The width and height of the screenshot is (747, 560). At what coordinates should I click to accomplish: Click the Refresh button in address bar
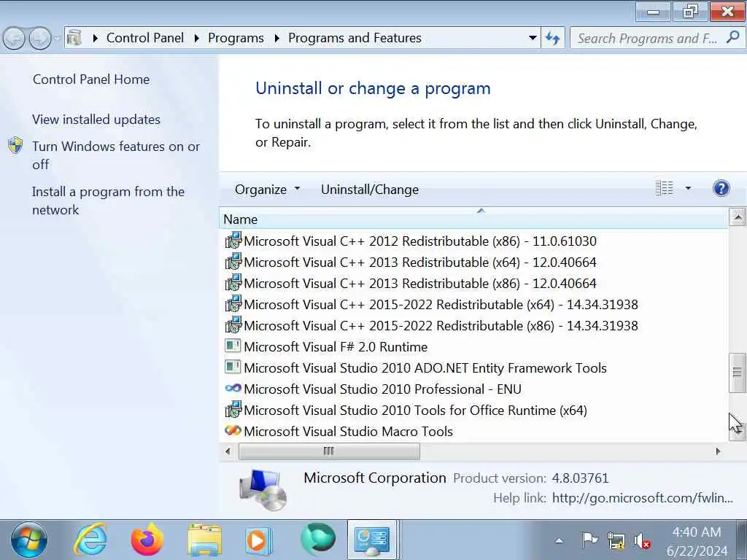click(x=553, y=38)
